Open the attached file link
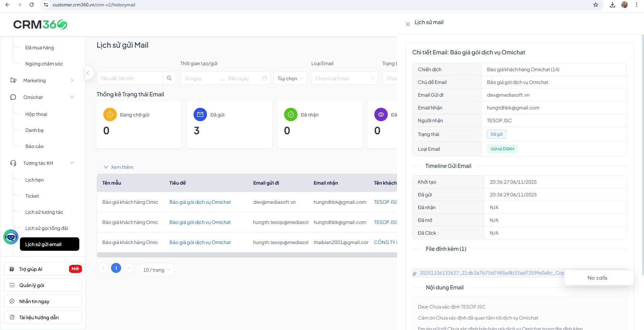 pos(491,273)
